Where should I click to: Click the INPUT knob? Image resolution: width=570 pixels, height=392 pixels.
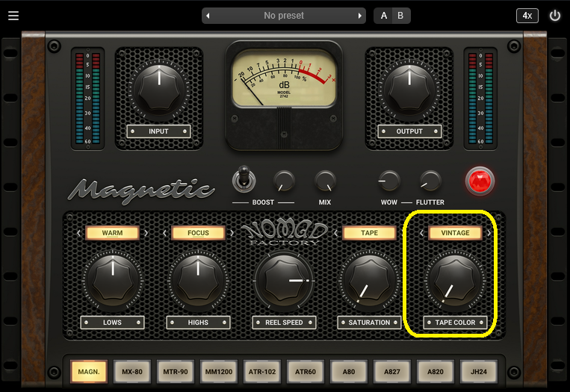[x=159, y=90]
